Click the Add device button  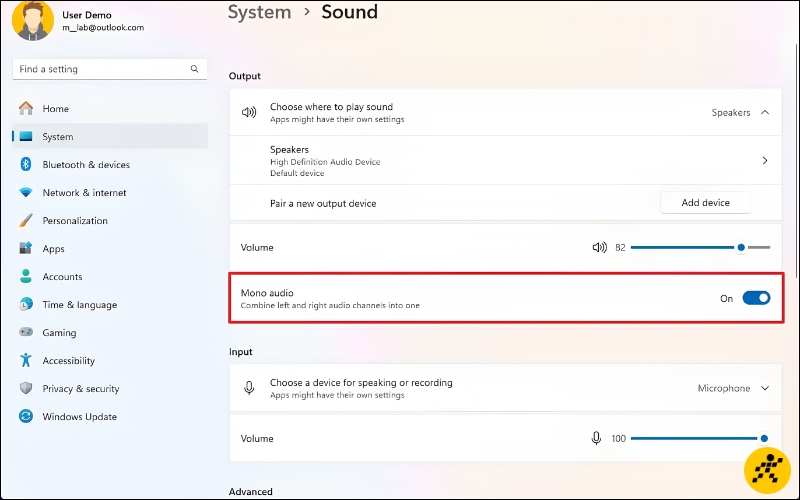[705, 203]
